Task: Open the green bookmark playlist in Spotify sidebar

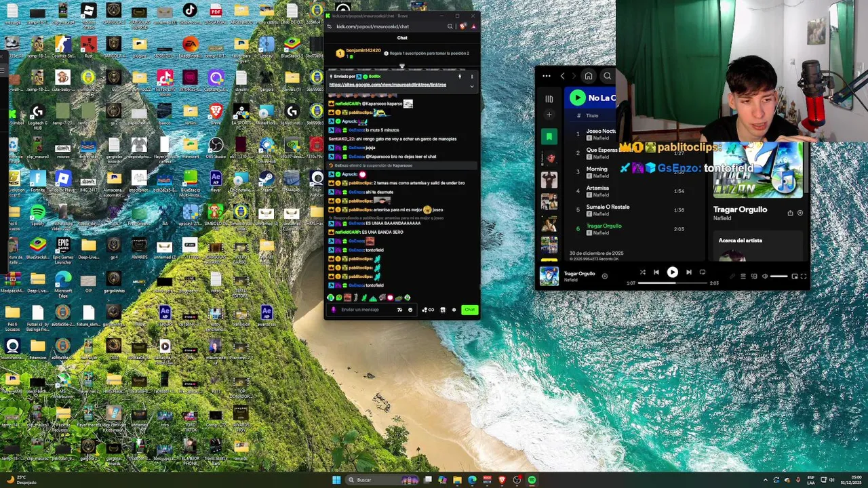Action: (x=549, y=137)
